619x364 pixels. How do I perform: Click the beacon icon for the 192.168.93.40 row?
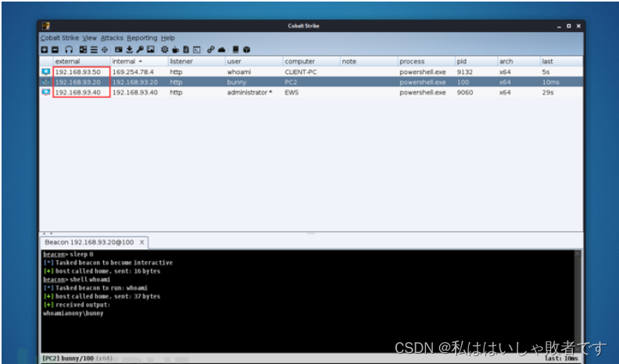tap(46, 92)
